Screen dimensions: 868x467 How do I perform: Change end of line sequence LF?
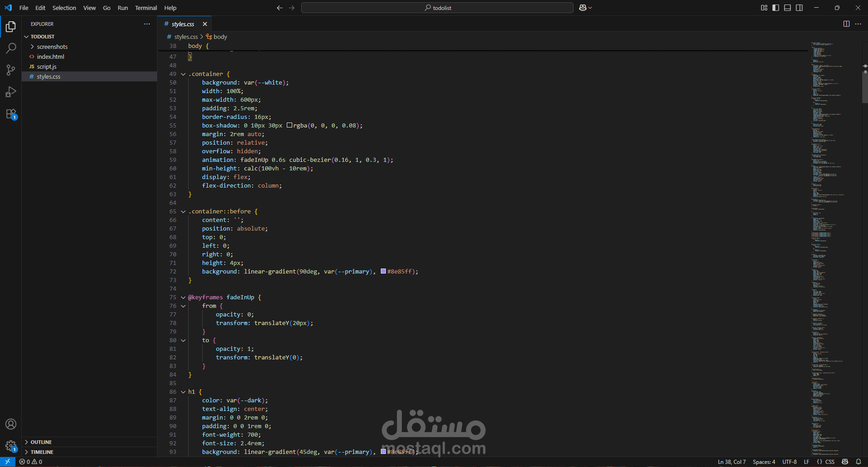tap(806, 462)
